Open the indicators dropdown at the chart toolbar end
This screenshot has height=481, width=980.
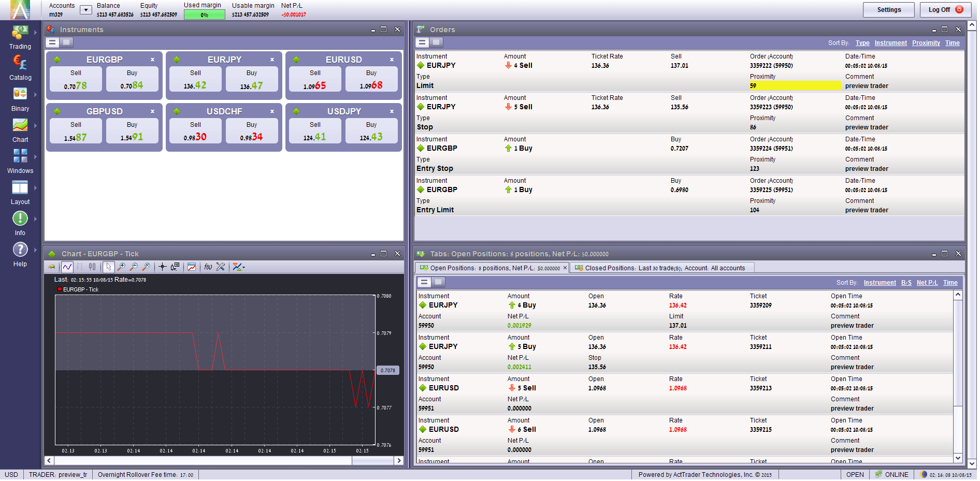tap(238, 267)
